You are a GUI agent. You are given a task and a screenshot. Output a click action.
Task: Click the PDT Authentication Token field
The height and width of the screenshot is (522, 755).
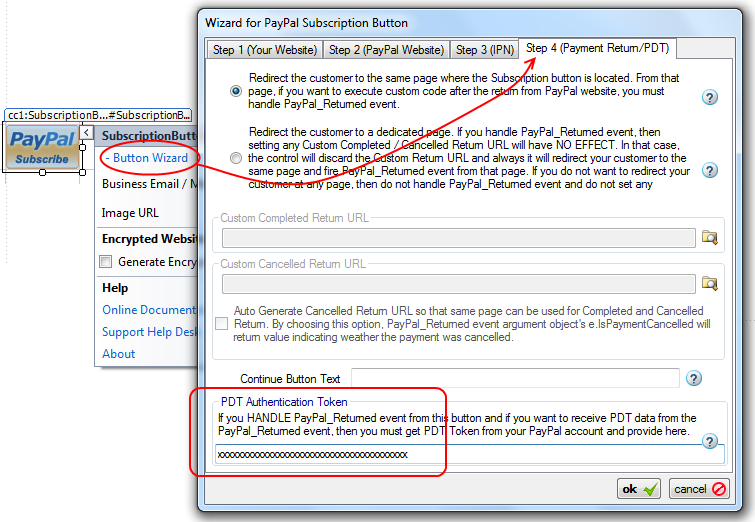point(469,455)
